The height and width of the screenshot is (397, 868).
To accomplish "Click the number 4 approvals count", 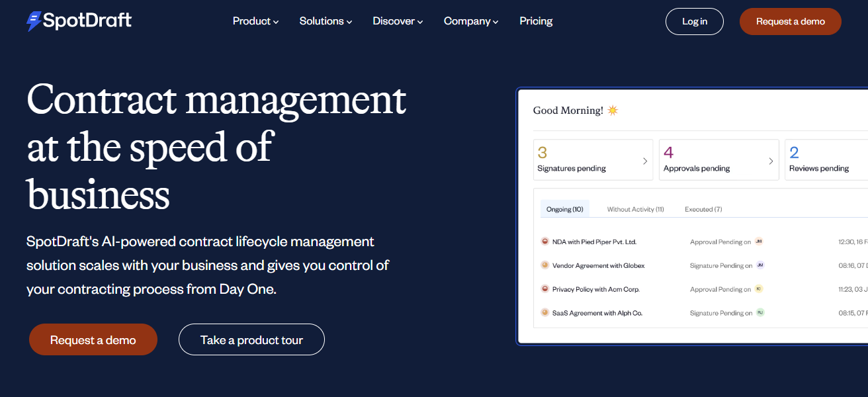I will (669, 153).
